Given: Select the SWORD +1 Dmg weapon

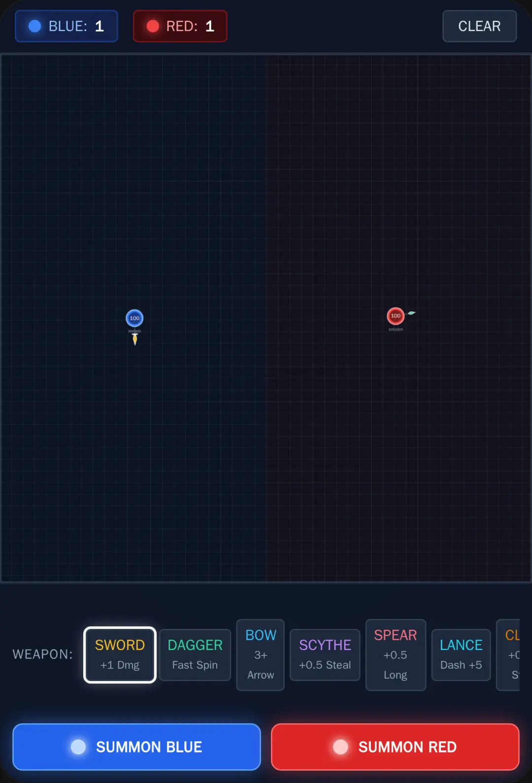Looking at the screenshot, I should (x=120, y=655).
